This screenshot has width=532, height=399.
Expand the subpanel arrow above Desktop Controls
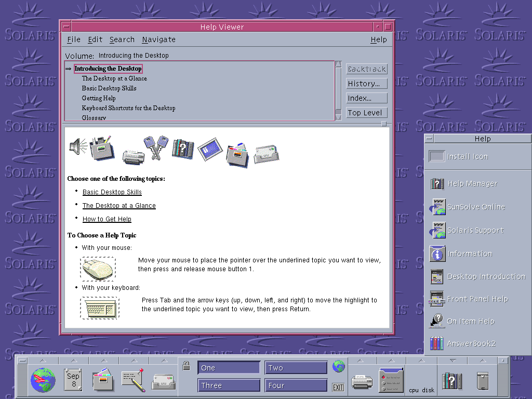391,361
